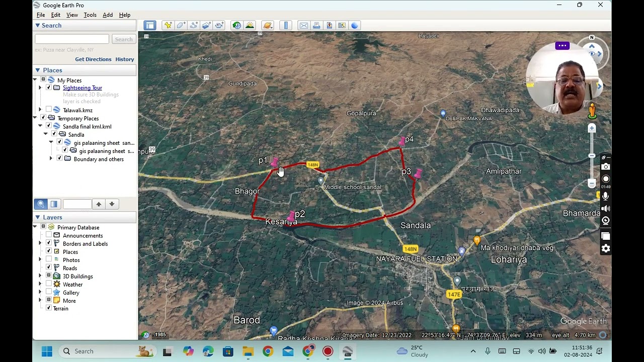644x362 pixels.
Task: Click the Google Earth web globe icon
Action: coord(355,25)
